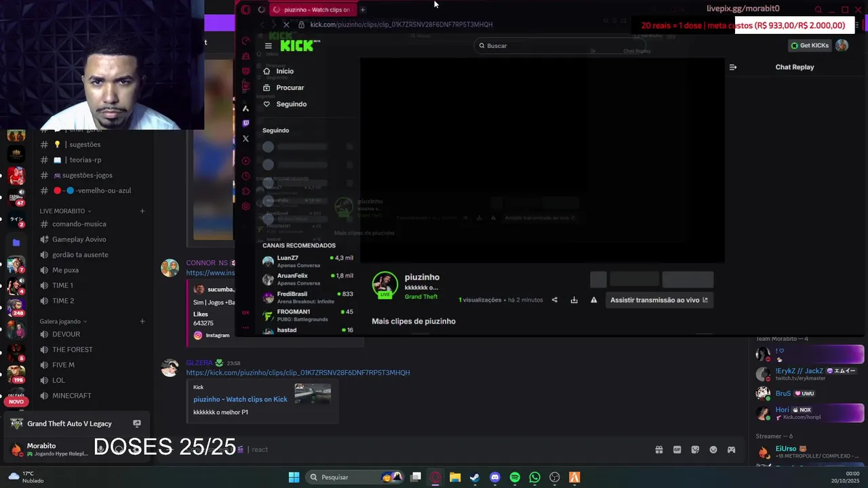Collapse Galera jogando category
The height and width of the screenshot is (488, 868).
63,321
